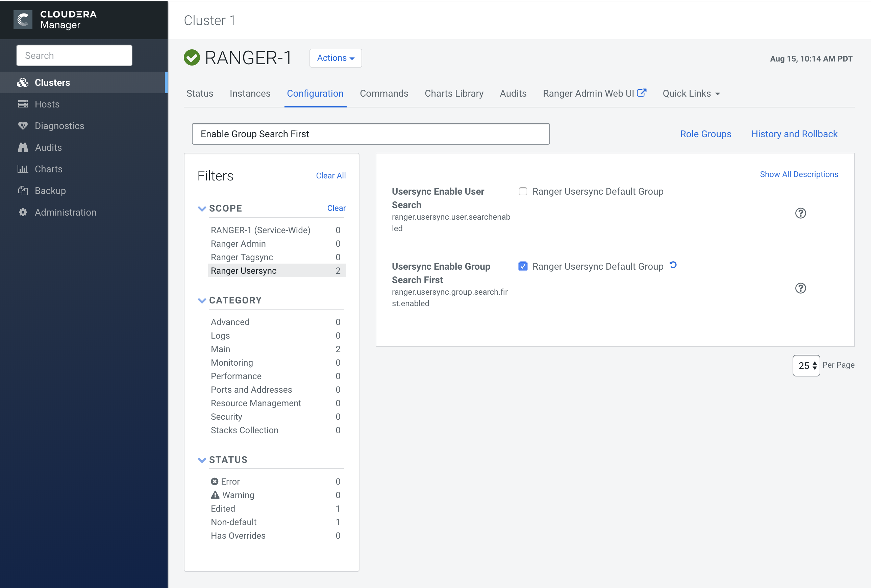Open History and Rollback link

coord(794,134)
